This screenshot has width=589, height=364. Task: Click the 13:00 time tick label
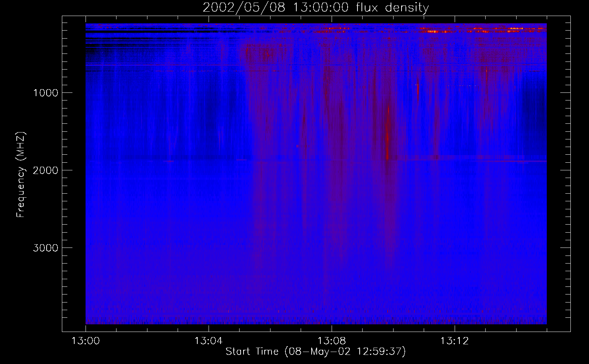coord(86,341)
